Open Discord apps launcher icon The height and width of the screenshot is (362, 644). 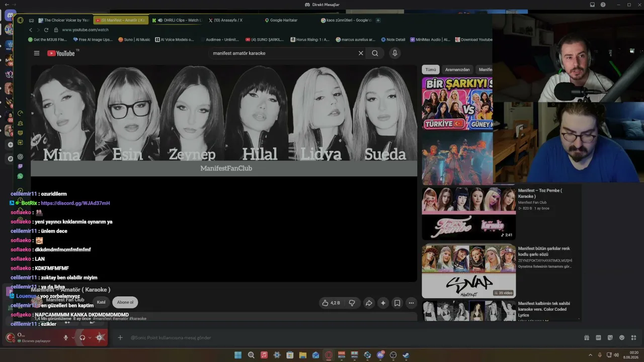pyautogui.click(x=634, y=338)
